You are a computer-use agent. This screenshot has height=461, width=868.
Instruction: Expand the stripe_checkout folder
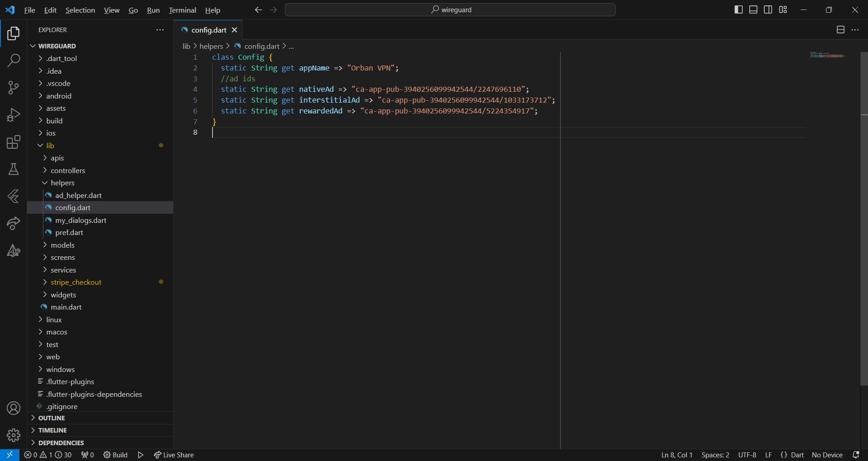click(76, 282)
